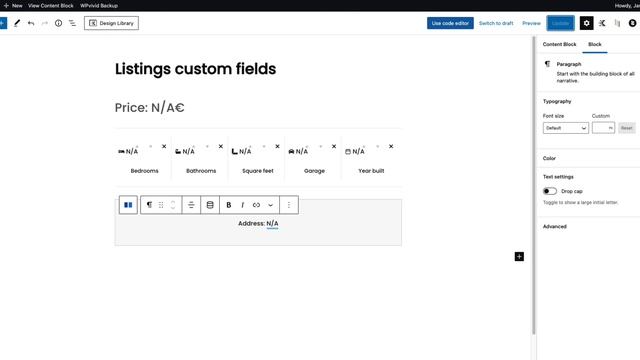Toggle italic formatting
640x360 pixels.
point(242,205)
